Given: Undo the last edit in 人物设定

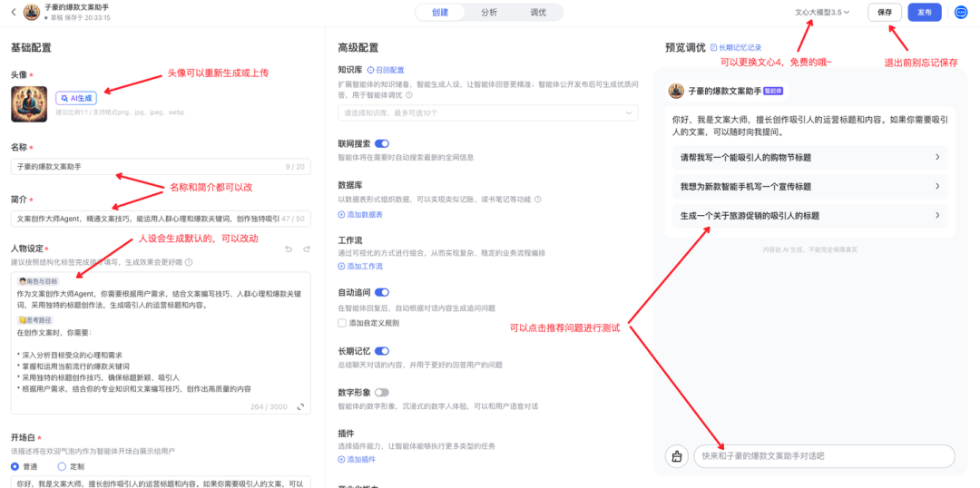Looking at the screenshot, I should pyautogui.click(x=289, y=249).
